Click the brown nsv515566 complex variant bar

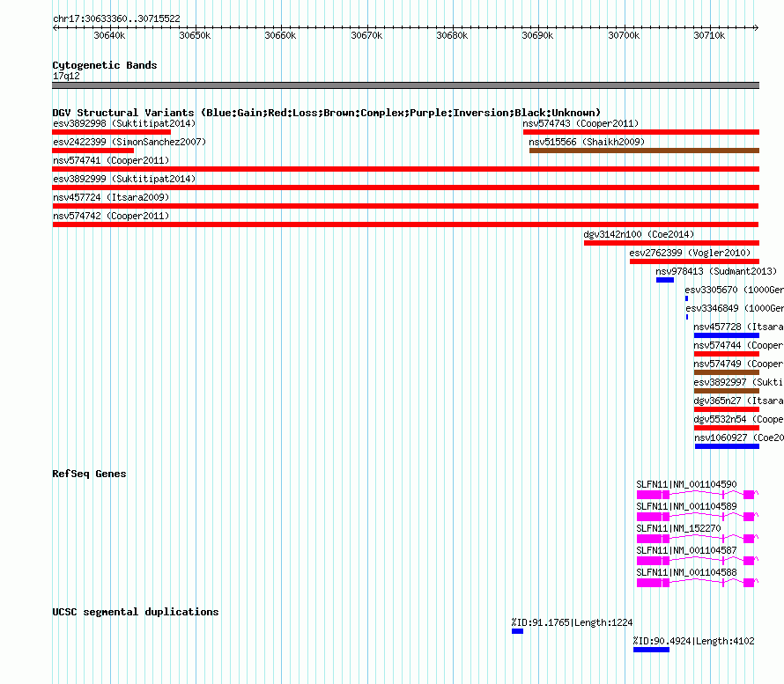pos(644,151)
